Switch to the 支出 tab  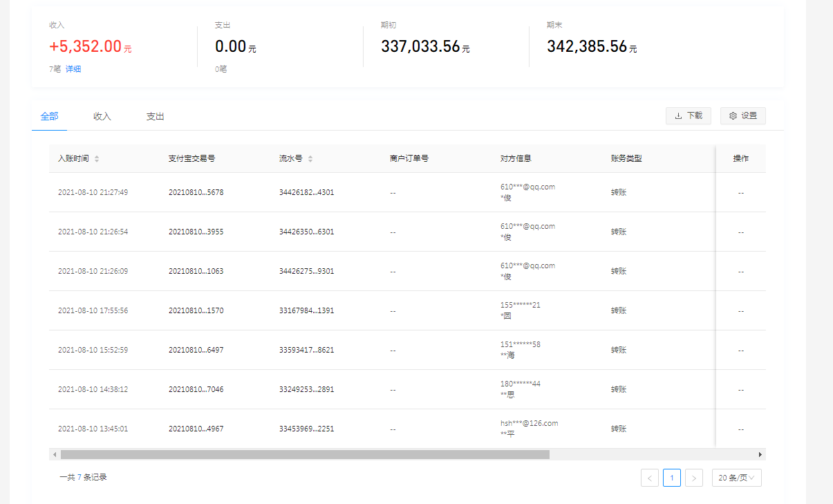click(x=155, y=116)
